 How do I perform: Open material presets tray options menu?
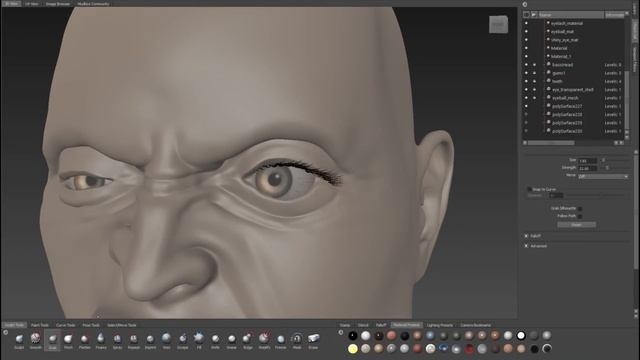[x=341, y=332]
